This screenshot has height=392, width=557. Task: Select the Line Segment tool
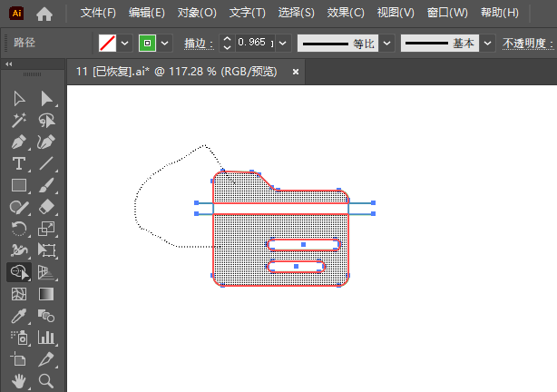pyautogui.click(x=46, y=164)
